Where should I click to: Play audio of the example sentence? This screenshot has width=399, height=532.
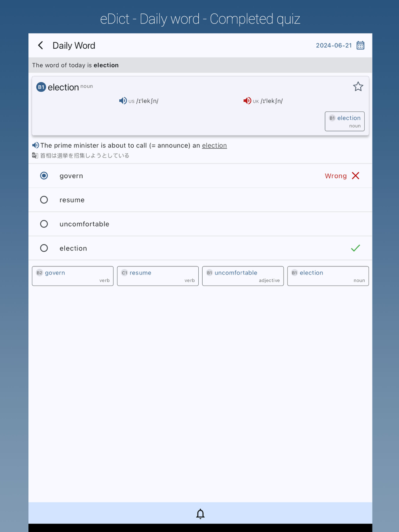pos(36,145)
